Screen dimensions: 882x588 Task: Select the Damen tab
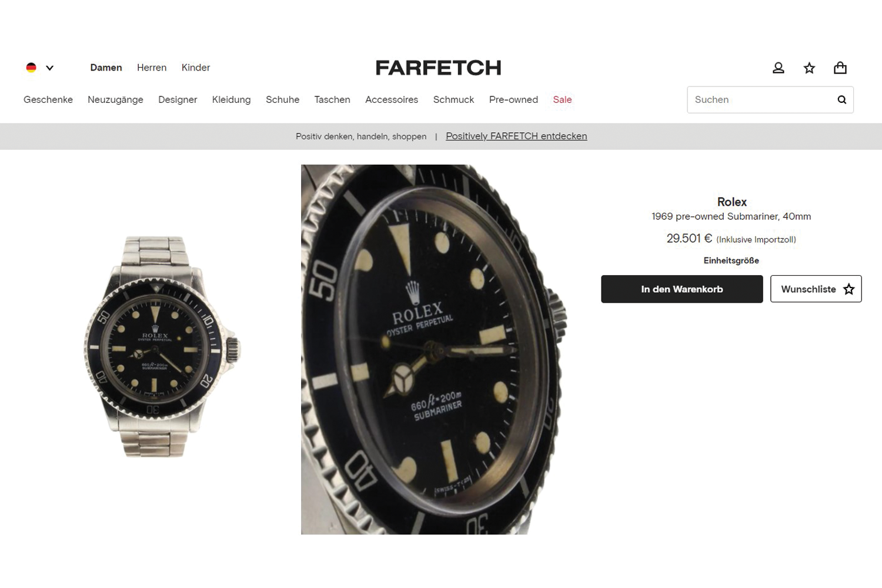(106, 68)
